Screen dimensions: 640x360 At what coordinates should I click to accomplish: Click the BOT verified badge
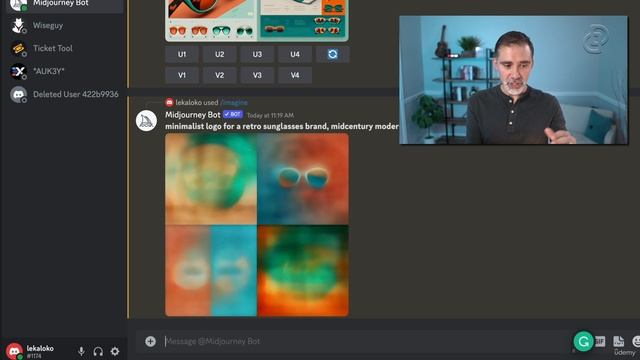(x=233, y=115)
